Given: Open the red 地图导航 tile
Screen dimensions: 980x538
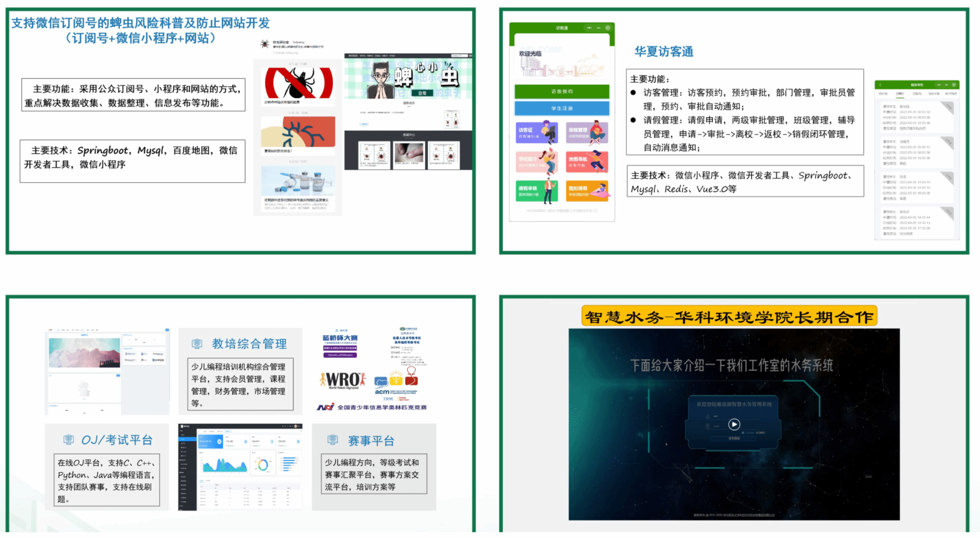Looking at the screenshot, I should click(587, 162).
